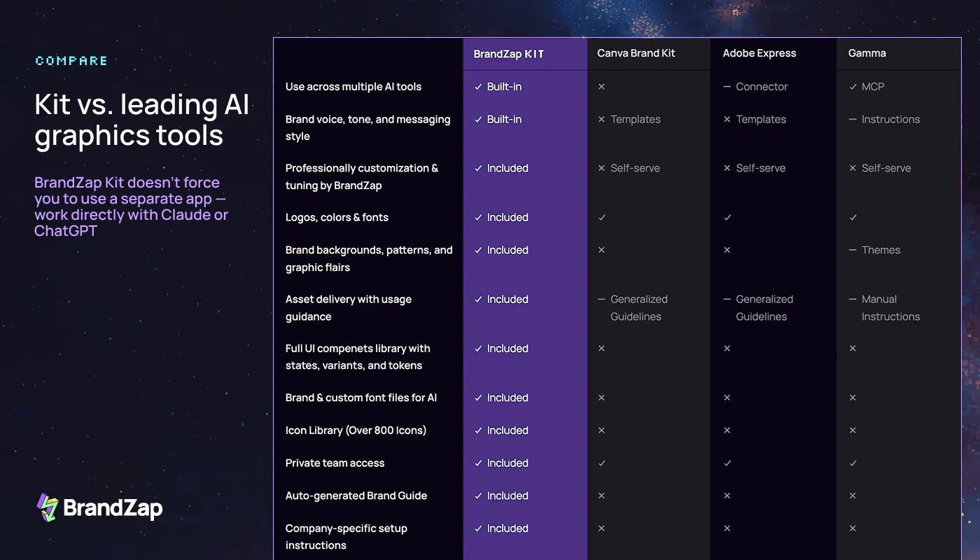Click Canva X mark in Brand & custom font files row
This screenshot has height=560, width=980.
pos(601,398)
